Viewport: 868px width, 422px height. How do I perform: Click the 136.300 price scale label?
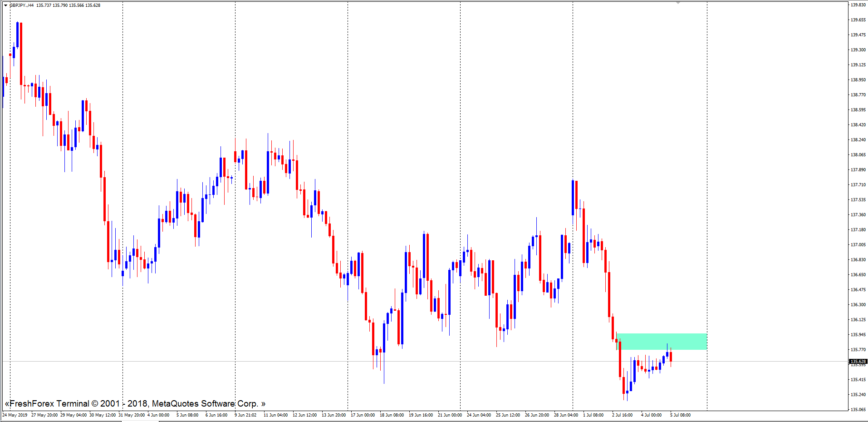[x=858, y=305]
